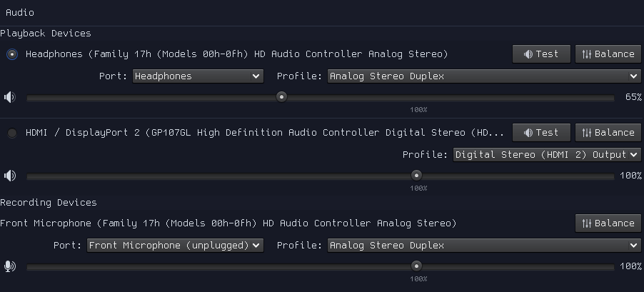This screenshot has width=644, height=292.
Task: Click the HDMI volume slider handle
Action: [x=416, y=176]
